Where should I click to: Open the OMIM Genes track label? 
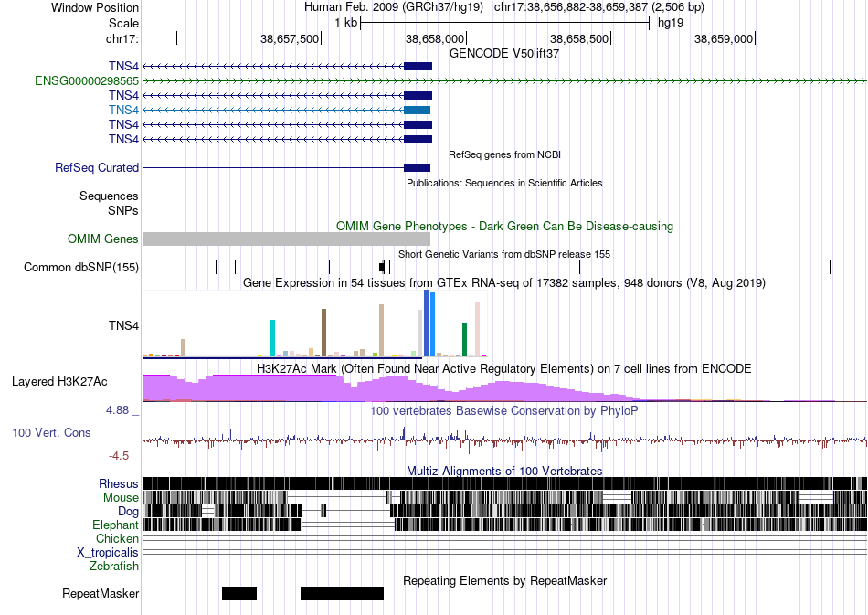(102, 239)
